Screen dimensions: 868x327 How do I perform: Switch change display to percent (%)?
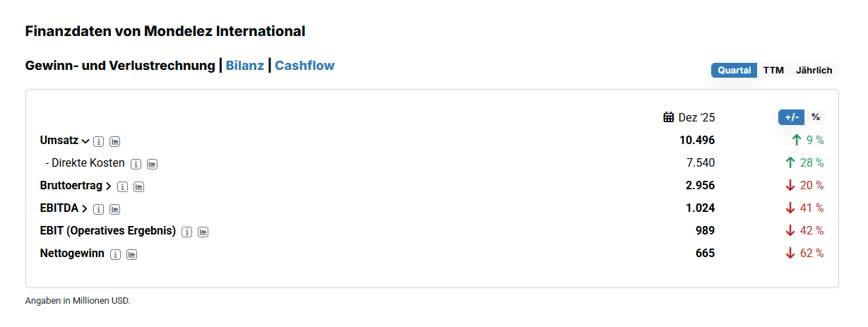pos(816,117)
